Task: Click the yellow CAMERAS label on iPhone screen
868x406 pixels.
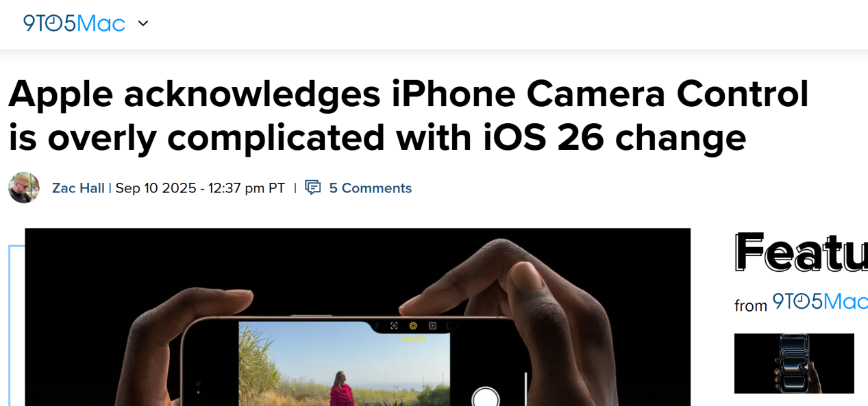Action: (x=413, y=339)
